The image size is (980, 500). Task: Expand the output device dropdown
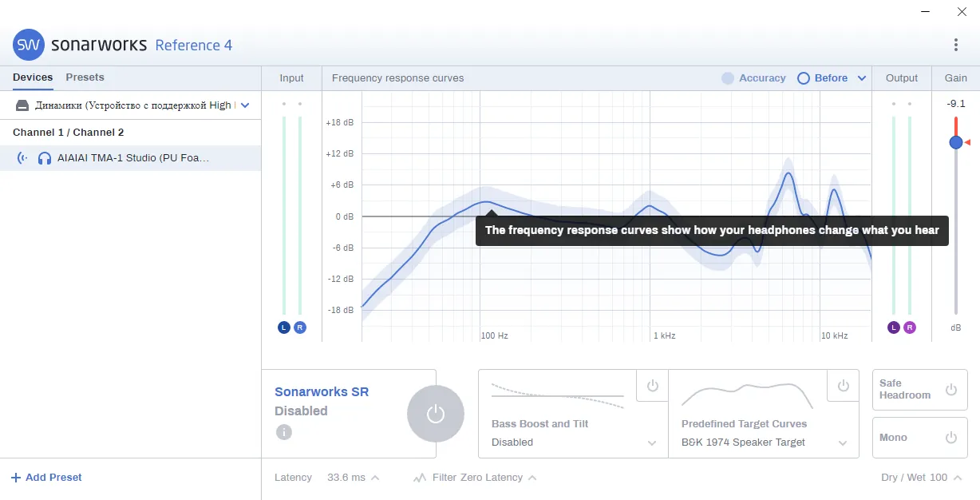coord(245,105)
